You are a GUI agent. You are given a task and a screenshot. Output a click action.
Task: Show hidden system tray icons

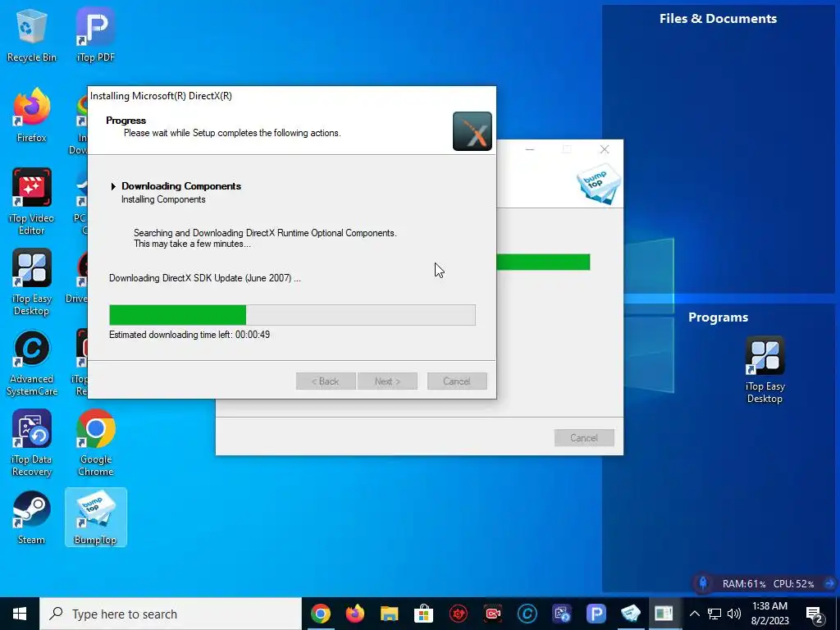[694, 614]
